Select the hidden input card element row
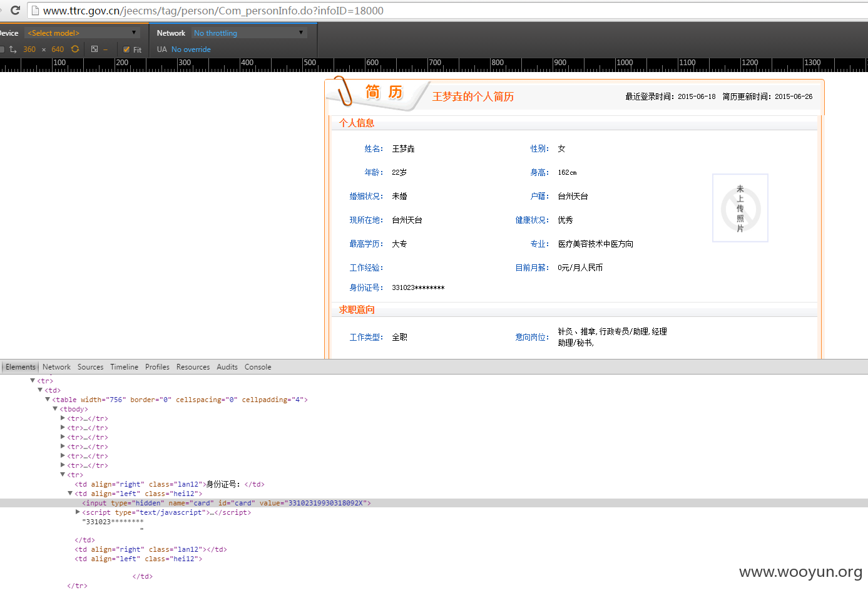 [x=434, y=503]
